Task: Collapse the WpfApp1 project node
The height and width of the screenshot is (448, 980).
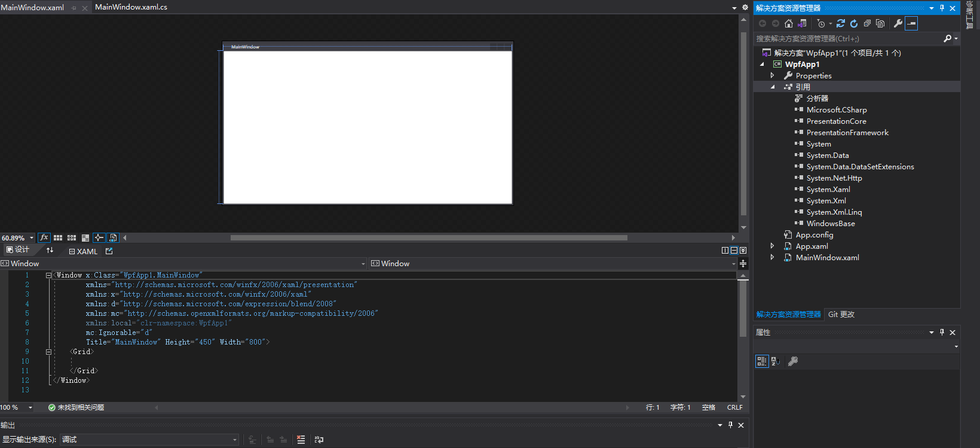Action: (x=762, y=64)
